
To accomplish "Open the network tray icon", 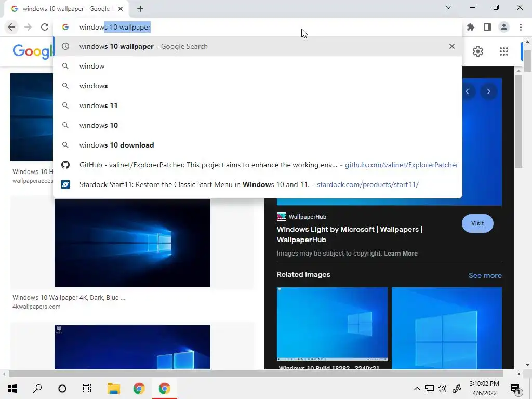I will 430,389.
